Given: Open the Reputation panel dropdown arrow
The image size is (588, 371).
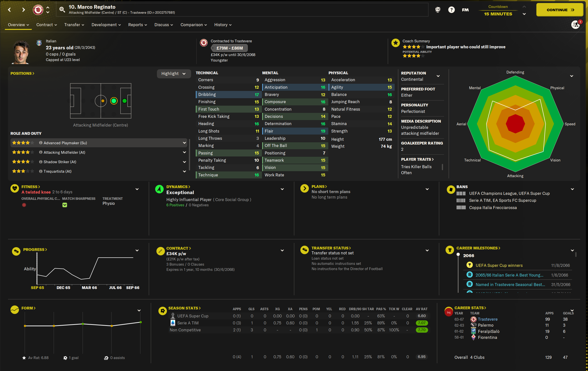Looking at the screenshot, I should click(438, 76).
